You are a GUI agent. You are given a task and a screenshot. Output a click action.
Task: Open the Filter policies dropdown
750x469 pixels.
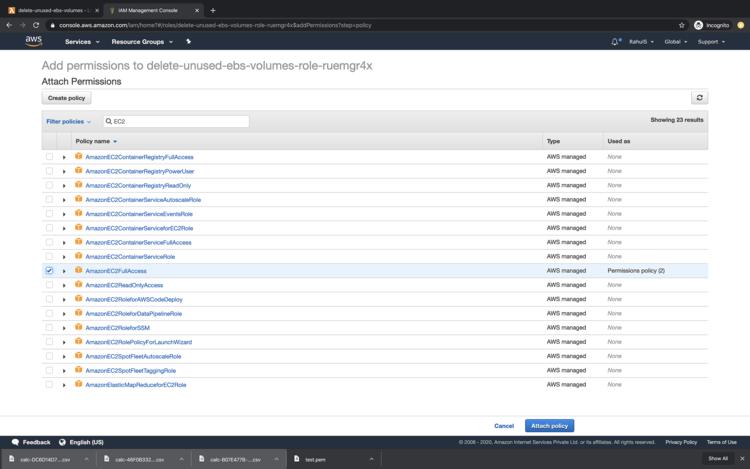point(68,121)
